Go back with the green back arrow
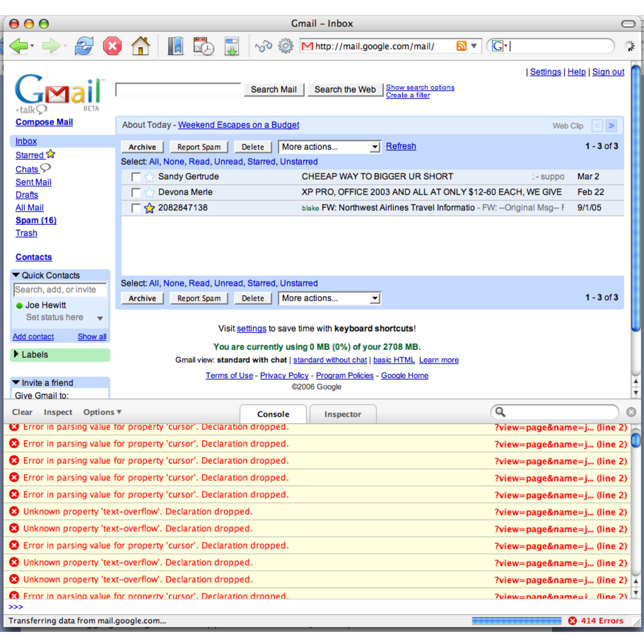The image size is (644, 644). pyautogui.click(x=19, y=46)
